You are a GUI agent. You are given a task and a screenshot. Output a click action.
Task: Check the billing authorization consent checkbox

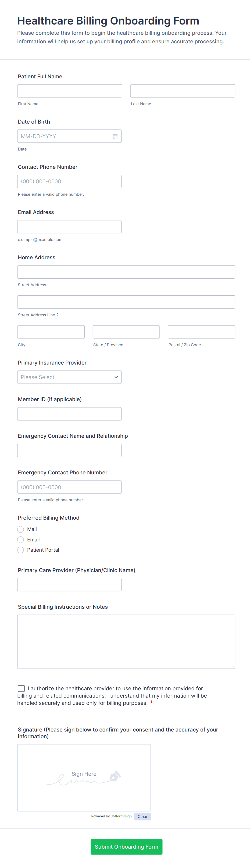click(21, 688)
